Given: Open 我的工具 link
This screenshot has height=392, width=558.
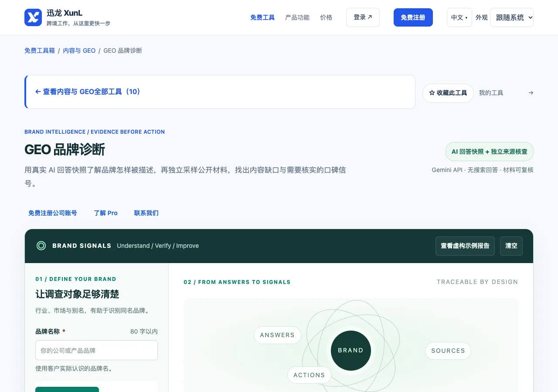Looking at the screenshot, I should (x=491, y=93).
